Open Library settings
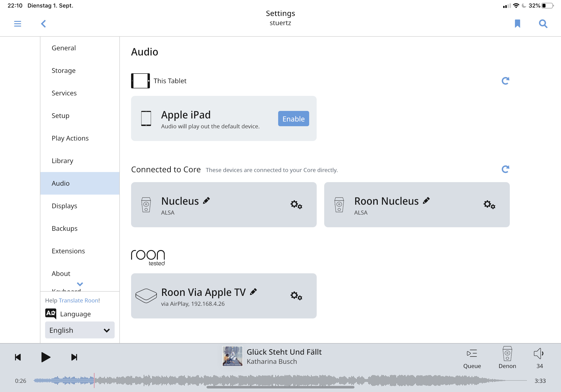Viewport: 561px width, 392px height. coord(80,161)
